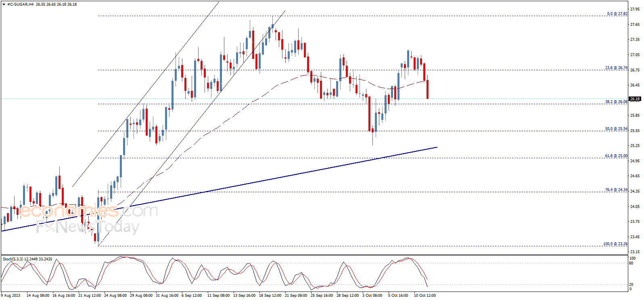Click the 27.05 price axis value
The width and height of the screenshot is (644, 300).
635,55
